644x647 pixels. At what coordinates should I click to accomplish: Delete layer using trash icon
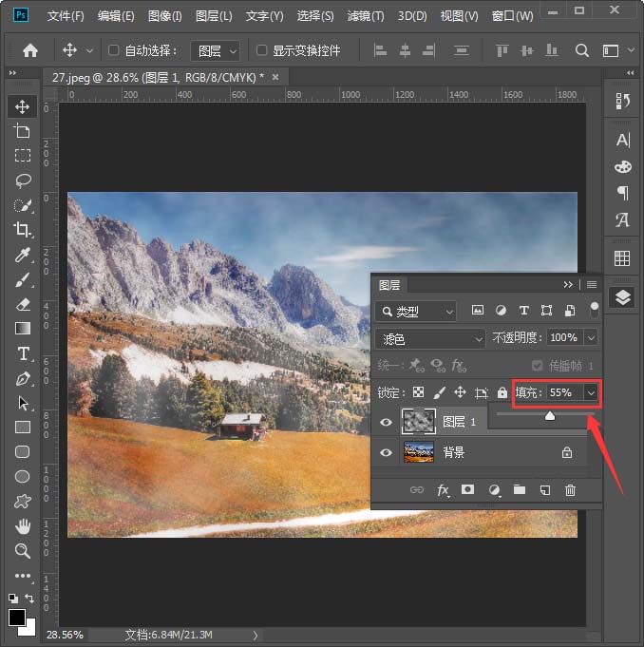pyautogui.click(x=570, y=490)
